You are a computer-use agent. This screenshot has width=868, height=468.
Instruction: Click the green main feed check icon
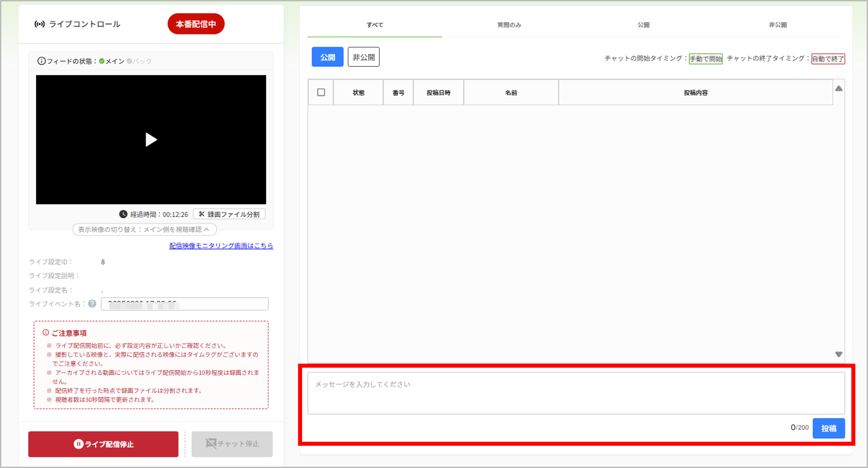pos(102,61)
